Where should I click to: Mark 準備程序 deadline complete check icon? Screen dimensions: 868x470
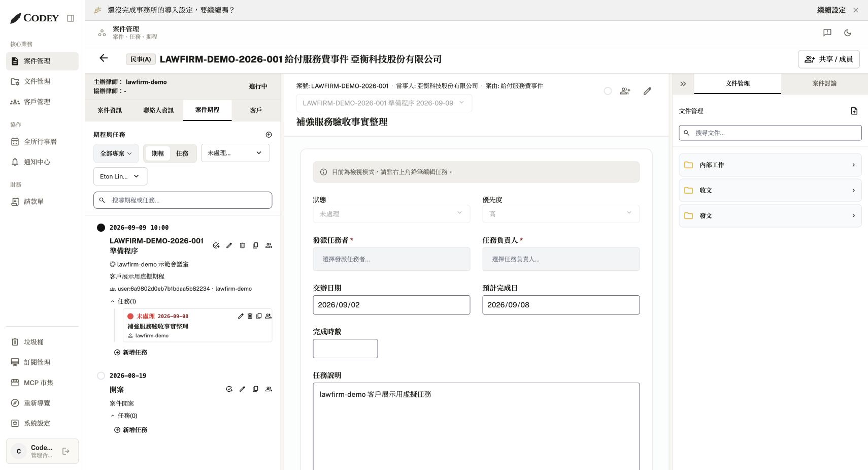(x=216, y=245)
